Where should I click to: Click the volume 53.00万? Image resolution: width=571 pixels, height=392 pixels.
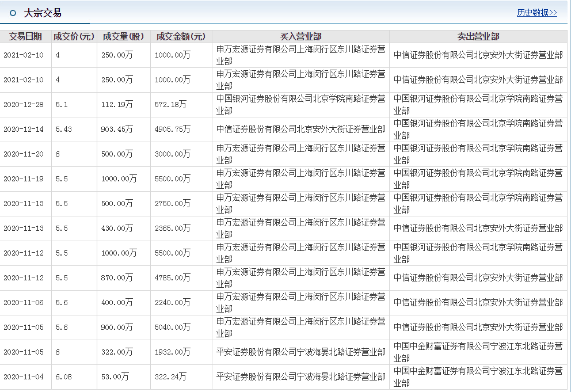point(115,377)
